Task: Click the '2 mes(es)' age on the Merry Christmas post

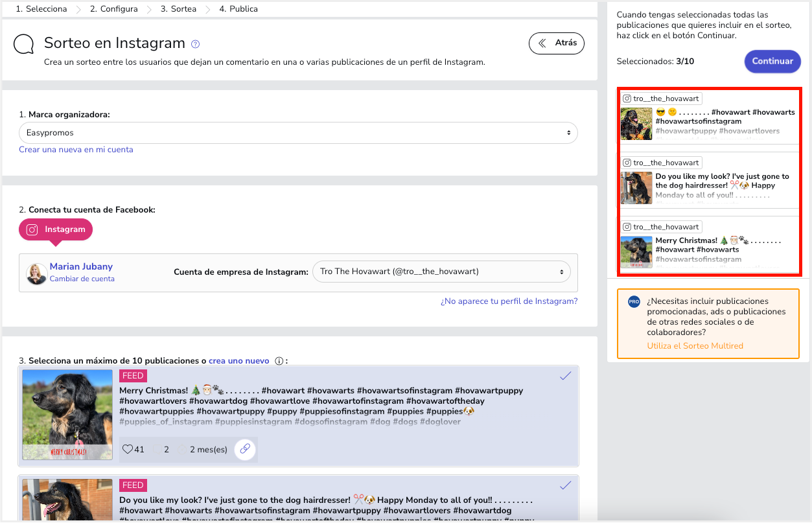Action: (x=208, y=449)
